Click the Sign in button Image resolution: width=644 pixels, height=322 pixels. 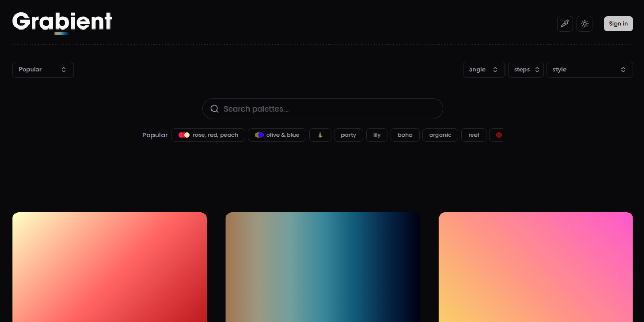[x=618, y=24]
